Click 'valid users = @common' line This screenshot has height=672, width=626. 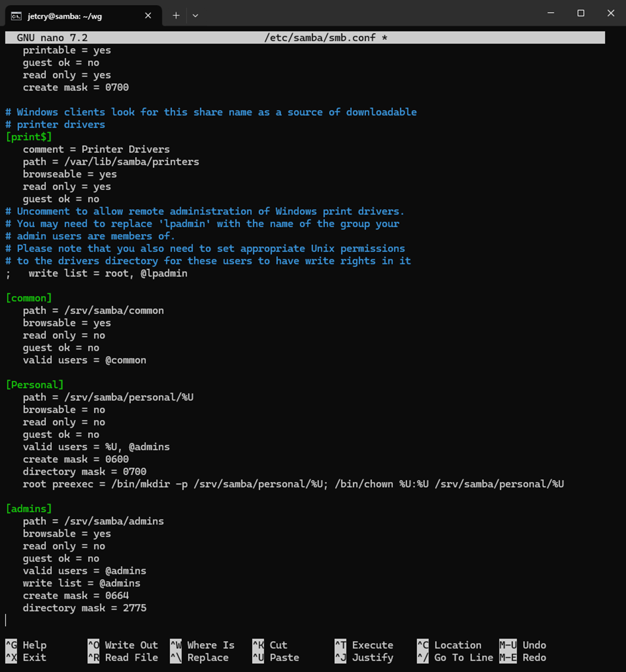(85, 360)
